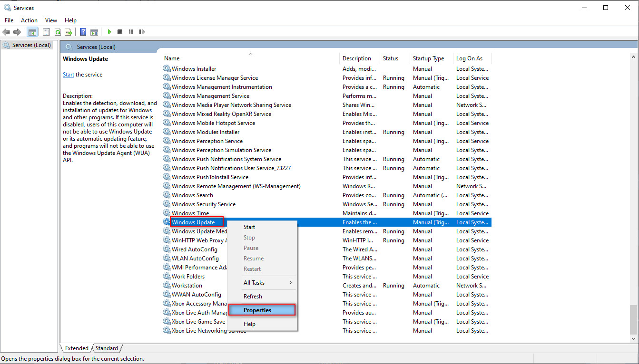Select Windows Mixed Reality OpenXR Service
Viewport: 639px width, 364px height.
[326, 114]
